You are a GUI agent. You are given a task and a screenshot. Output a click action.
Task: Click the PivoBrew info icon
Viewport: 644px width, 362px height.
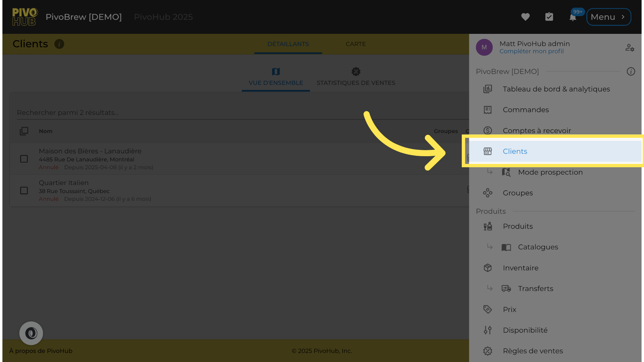[x=631, y=71]
